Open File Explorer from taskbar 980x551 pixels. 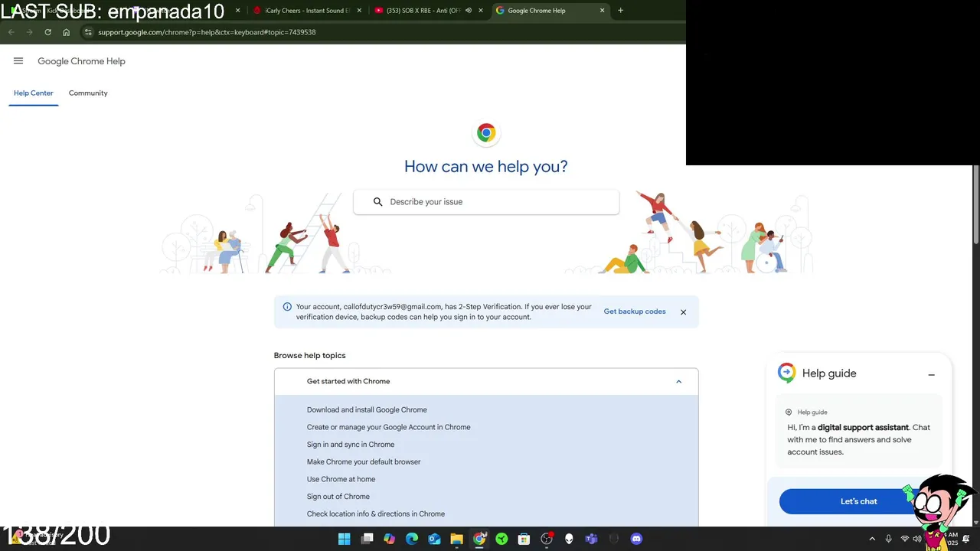456,539
